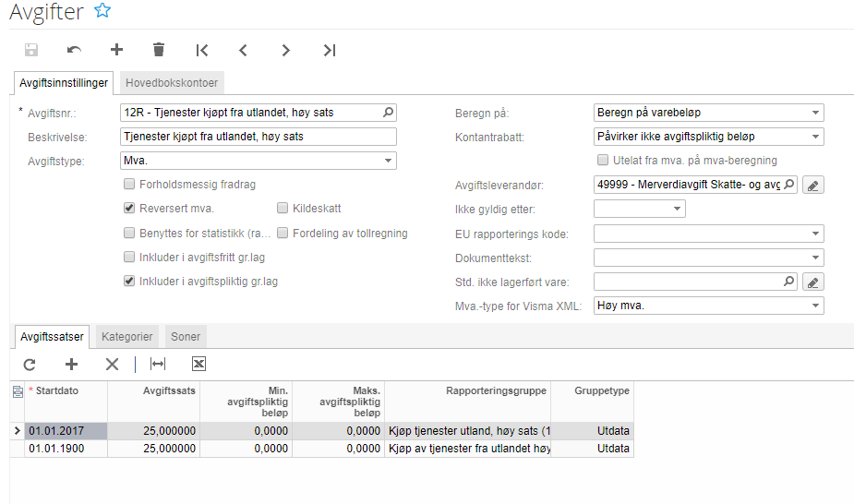Image resolution: width=854 pixels, height=504 pixels.
Task: Export the grid to Excel
Action: [x=198, y=364]
